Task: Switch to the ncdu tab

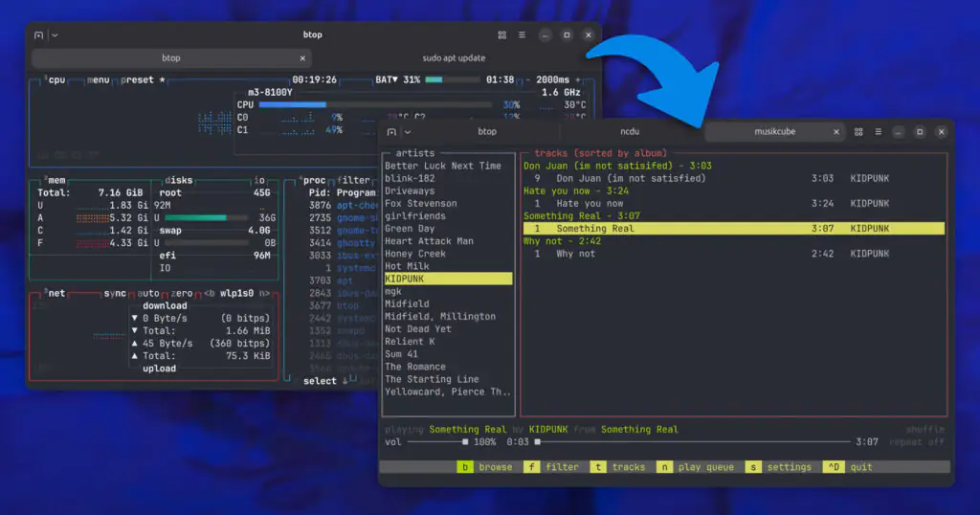Action: [631, 131]
